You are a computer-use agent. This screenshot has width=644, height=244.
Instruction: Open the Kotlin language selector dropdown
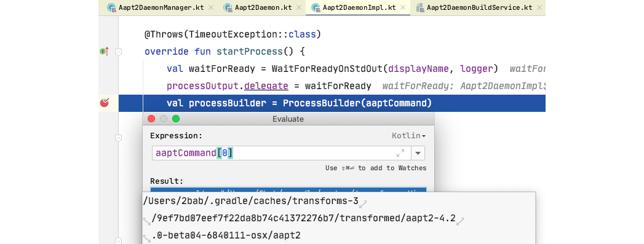point(408,136)
